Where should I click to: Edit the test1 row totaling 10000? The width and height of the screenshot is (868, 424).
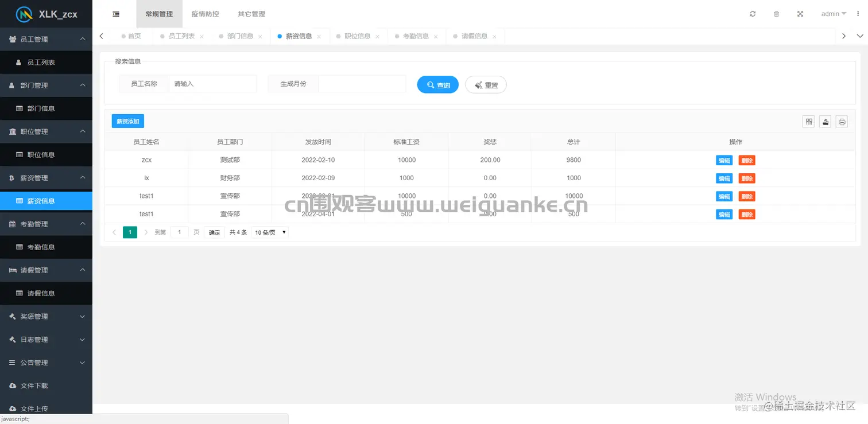pos(724,196)
